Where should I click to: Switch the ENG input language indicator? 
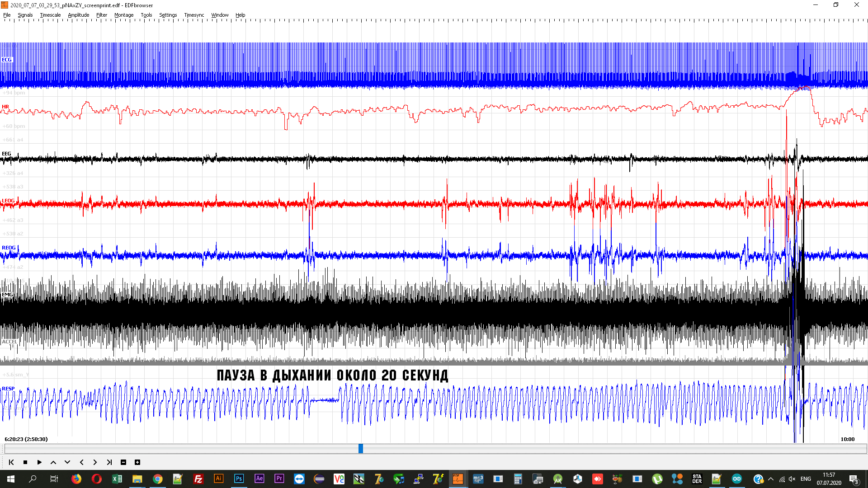[x=806, y=479]
